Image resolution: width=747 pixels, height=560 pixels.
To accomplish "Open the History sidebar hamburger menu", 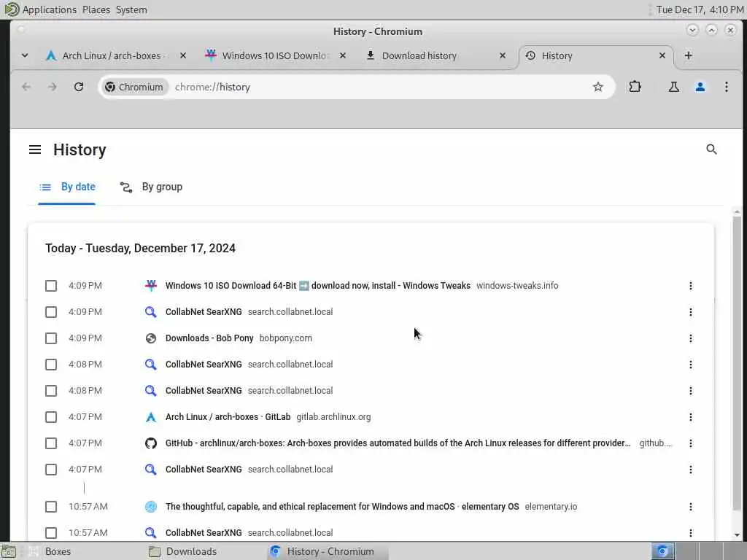I will pos(35,149).
